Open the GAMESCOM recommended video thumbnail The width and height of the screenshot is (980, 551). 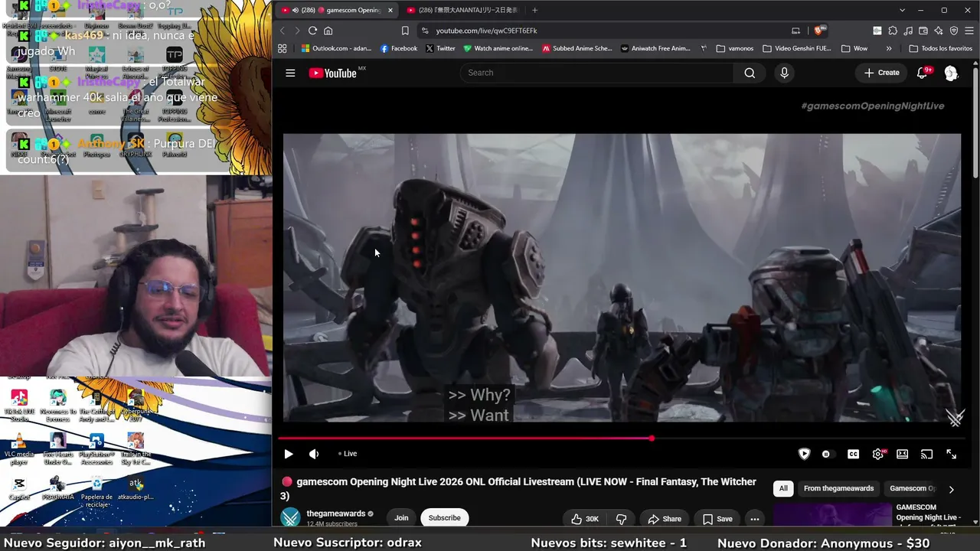[832, 515]
